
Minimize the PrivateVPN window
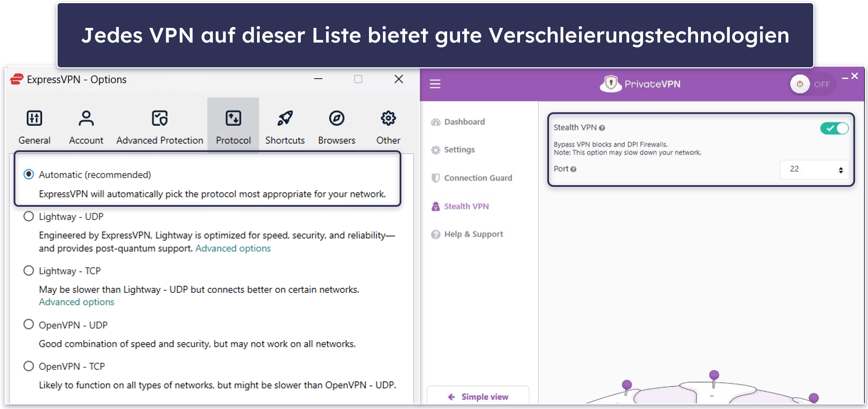(845, 78)
